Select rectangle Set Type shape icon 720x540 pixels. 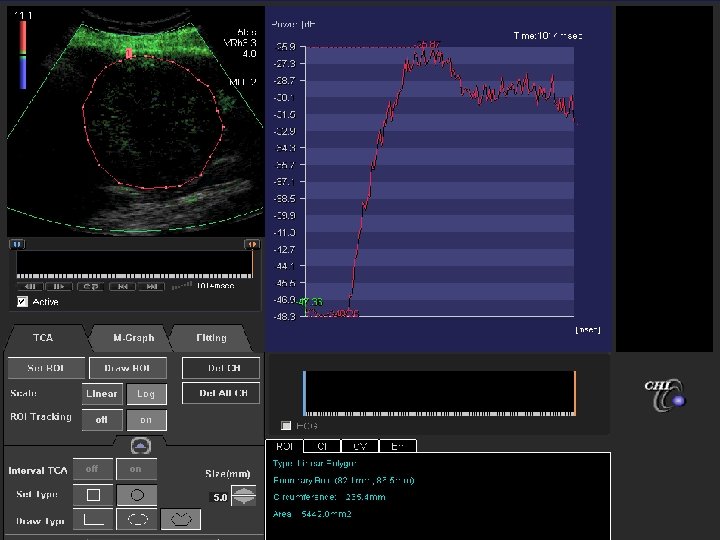coord(93,495)
